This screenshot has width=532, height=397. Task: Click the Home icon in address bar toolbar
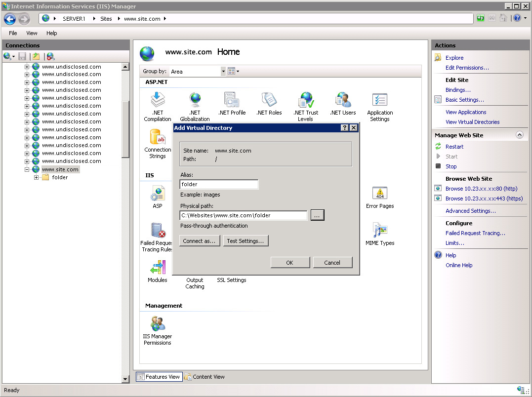(503, 18)
